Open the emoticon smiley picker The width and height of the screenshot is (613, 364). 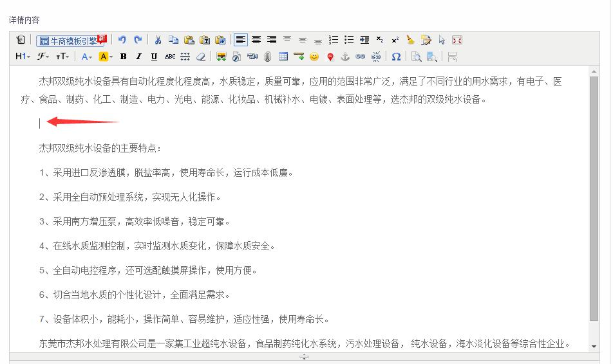314,57
